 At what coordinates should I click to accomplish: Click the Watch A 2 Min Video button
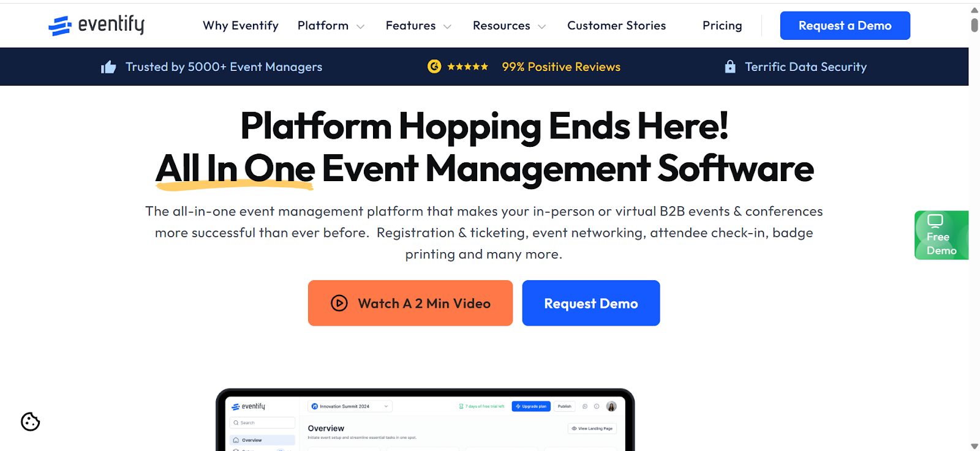(x=410, y=303)
